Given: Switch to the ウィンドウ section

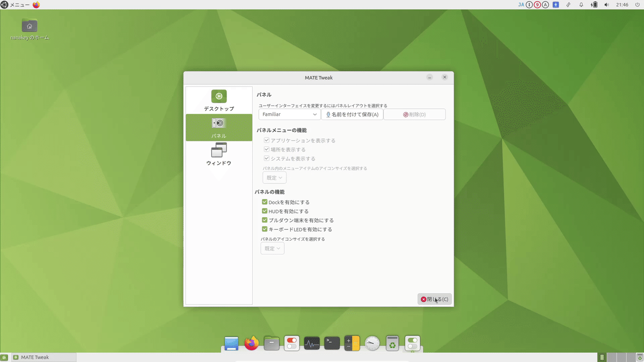Looking at the screenshot, I should click(219, 154).
